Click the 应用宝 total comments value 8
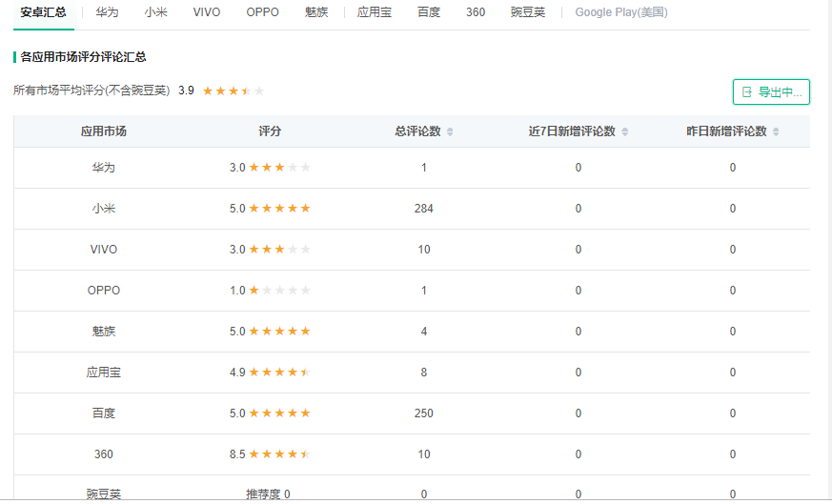 tap(423, 373)
